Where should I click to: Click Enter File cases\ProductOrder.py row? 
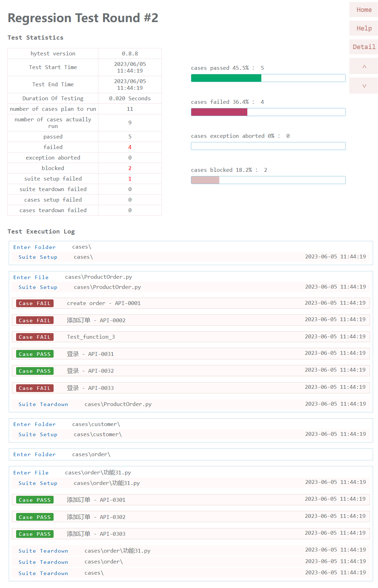pos(191,277)
